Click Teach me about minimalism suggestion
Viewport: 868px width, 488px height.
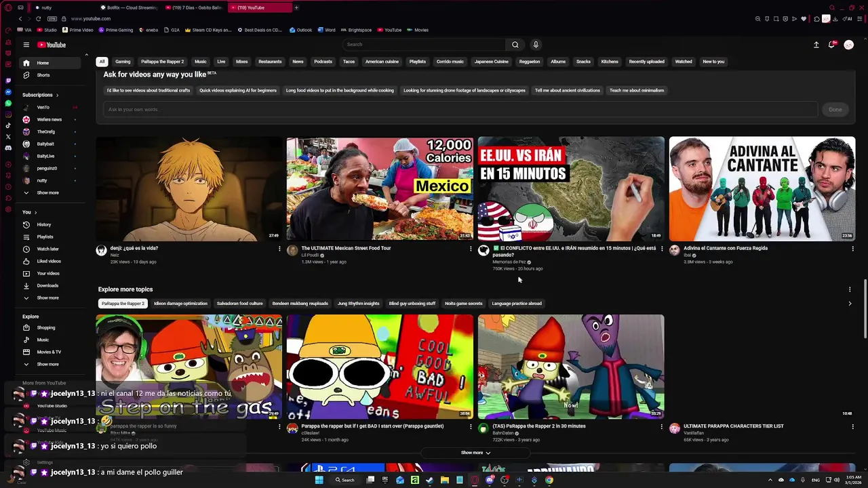coord(637,90)
